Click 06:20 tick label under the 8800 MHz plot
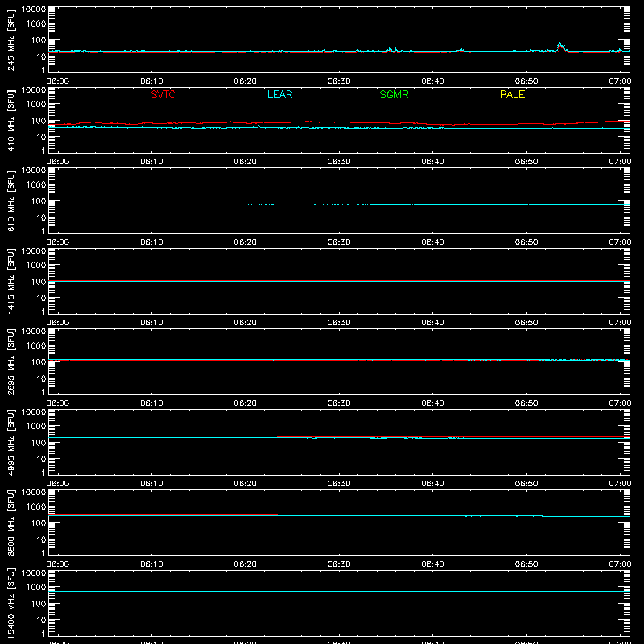 [246, 564]
